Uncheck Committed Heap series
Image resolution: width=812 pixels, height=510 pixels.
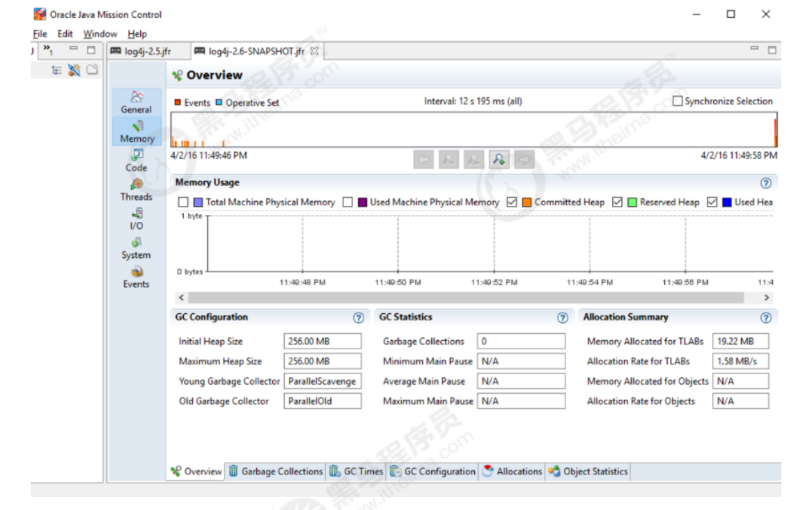pyautogui.click(x=512, y=202)
